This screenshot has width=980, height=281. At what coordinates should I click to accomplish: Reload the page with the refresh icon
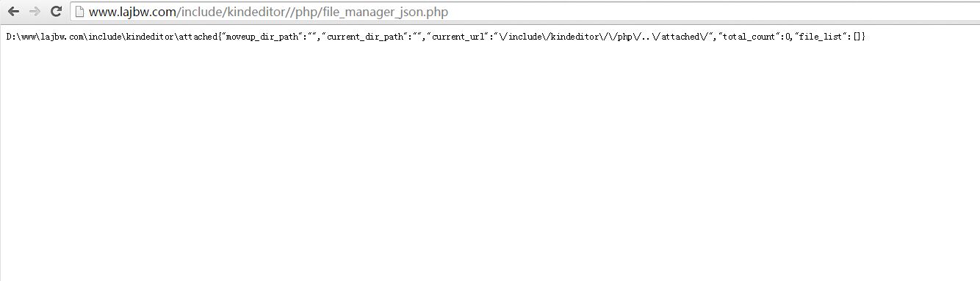pos(56,12)
